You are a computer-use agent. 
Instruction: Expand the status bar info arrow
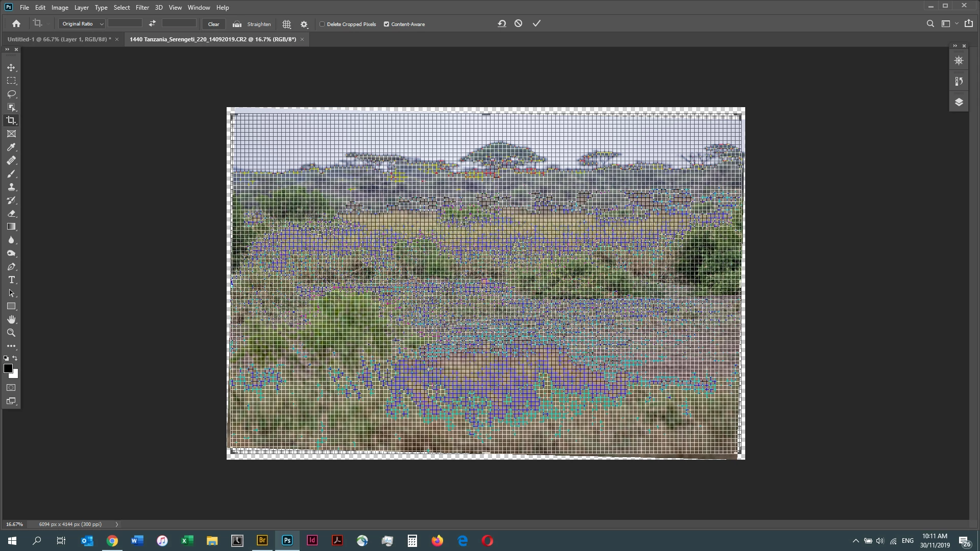[x=117, y=524]
